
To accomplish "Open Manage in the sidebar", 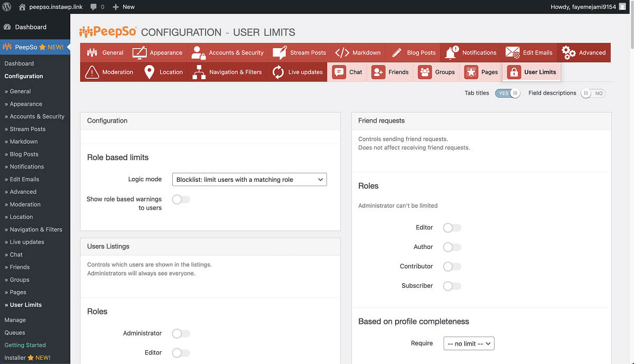I will (15, 320).
